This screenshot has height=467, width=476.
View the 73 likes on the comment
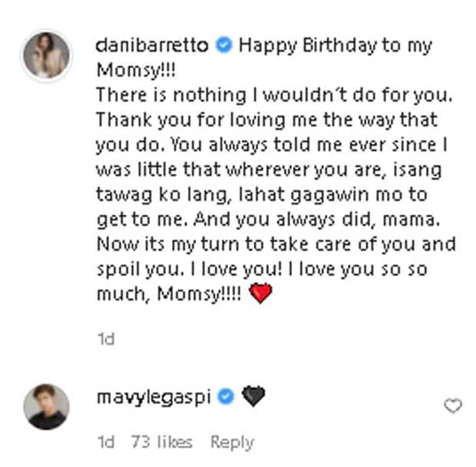coord(161,442)
